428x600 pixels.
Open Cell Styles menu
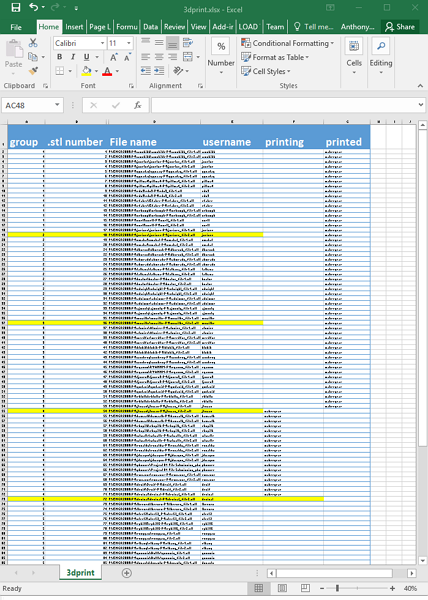[266, 71]
